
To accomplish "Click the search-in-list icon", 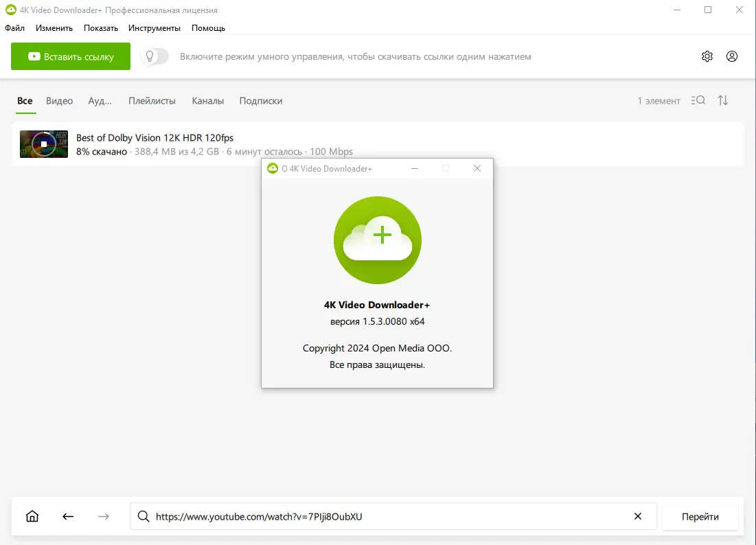I will 698,100.
